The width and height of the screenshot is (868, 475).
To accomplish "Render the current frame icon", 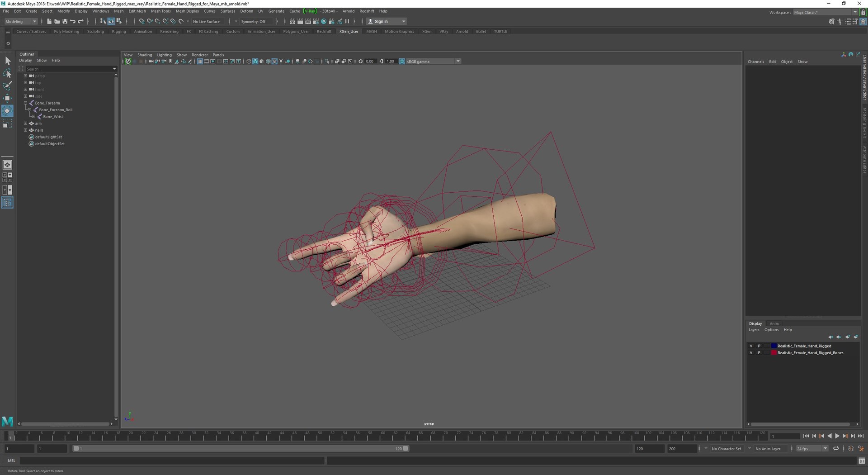I will click(x=300, y=21).
